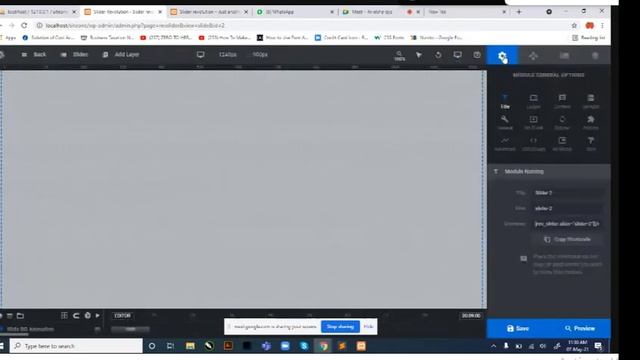
Task: Click the monitor preview icon in toolbar
Action: tap(458, 55)
